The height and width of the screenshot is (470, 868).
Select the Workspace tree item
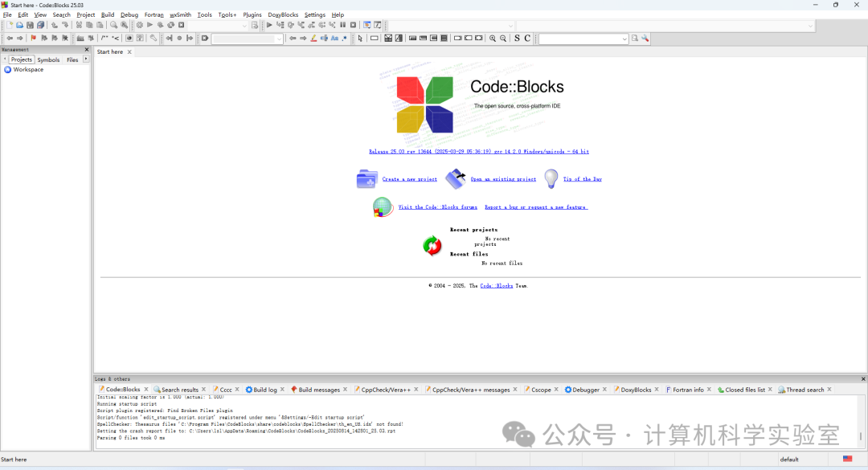[x=28, y=70]
